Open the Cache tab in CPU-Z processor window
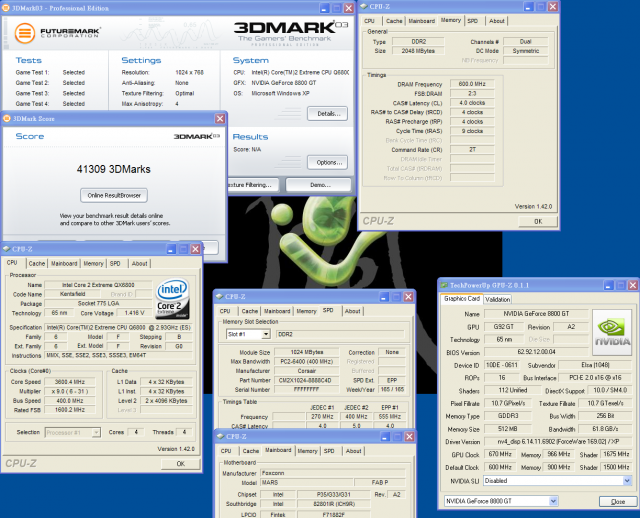640x518 pixels. (x=37, y=263)
